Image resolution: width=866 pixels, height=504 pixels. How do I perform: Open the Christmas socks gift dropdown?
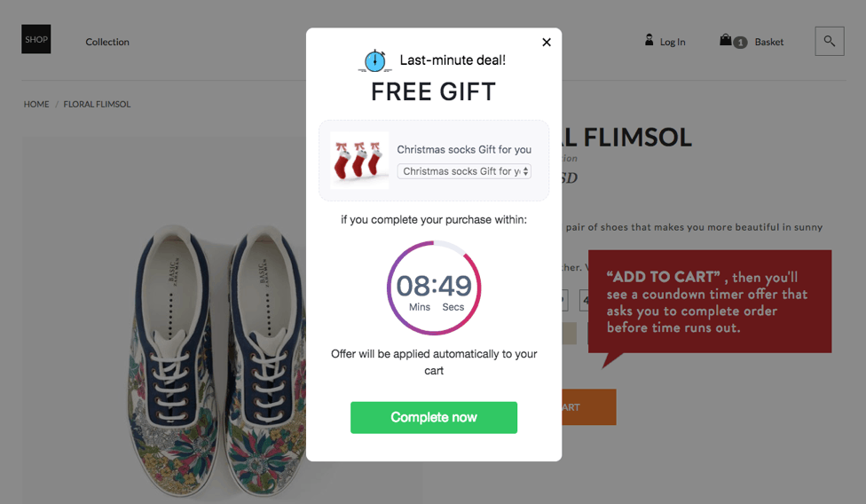click(x=464, y=171)
